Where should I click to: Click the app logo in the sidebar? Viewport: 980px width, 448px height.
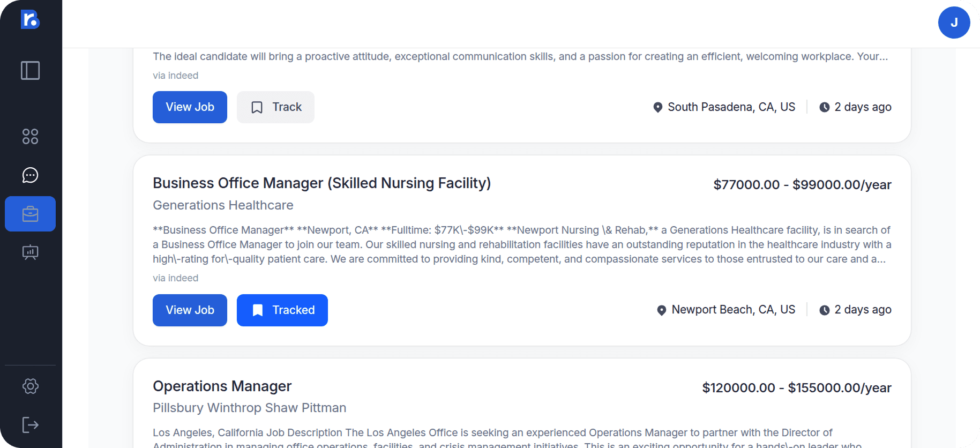[x=30, y=19]
